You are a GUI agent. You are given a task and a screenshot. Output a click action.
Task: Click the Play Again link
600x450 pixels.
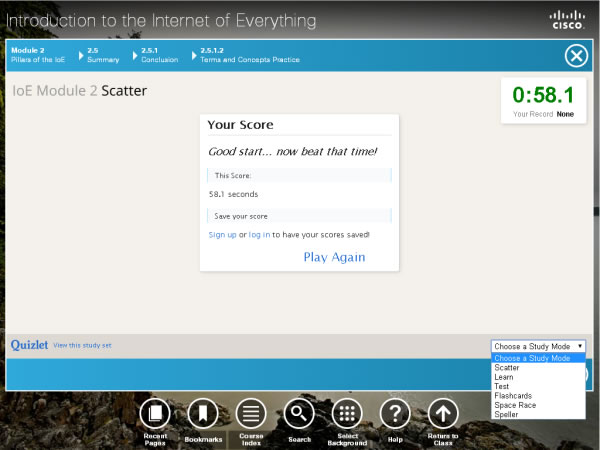tap(334, 257)
